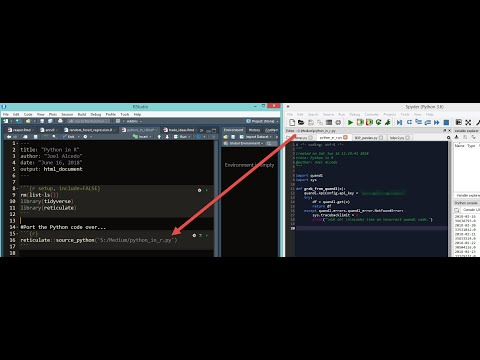Viewport: 480px width, 360px height.
Task: Click the go to previous chunk up arrow
Action: [159, 137]
